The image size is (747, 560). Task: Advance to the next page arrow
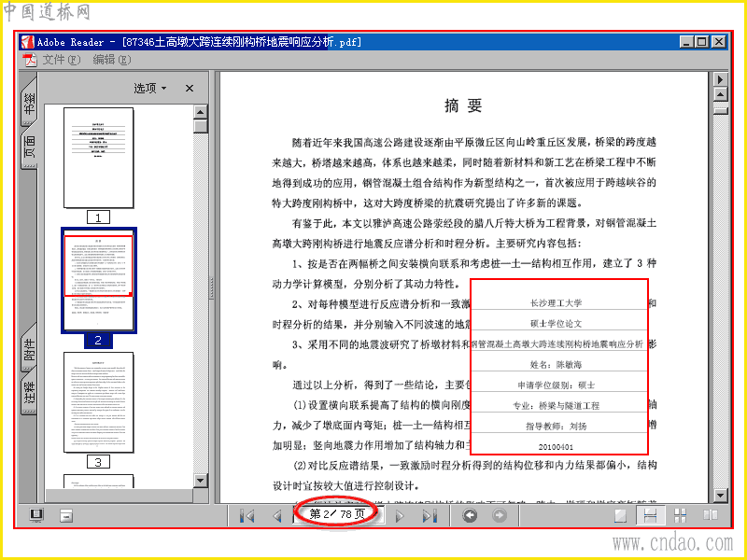coord(400,515)
